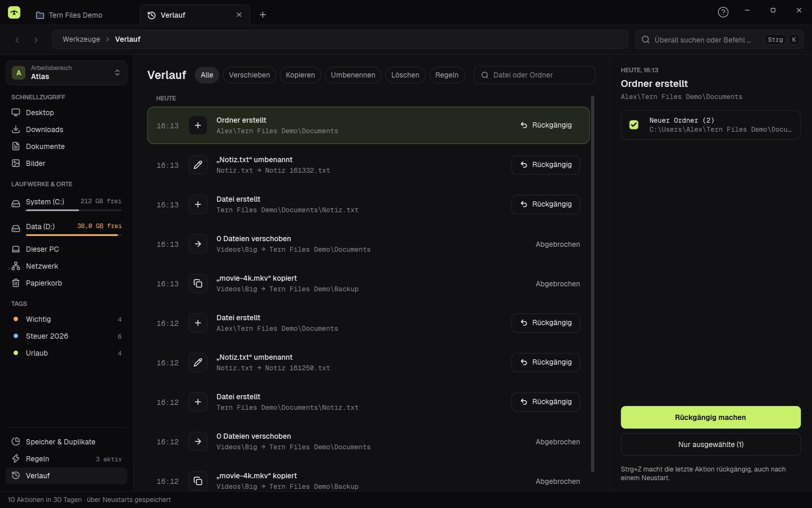The width and height of the screenshot is (812, 508).
Task: Click the System (C:) storage usage bar
Action: pyautogui.click(x=74, y=210)
